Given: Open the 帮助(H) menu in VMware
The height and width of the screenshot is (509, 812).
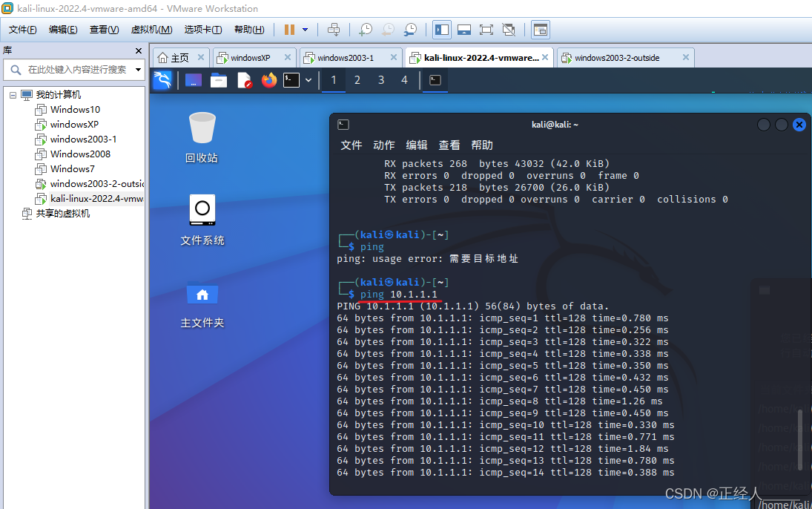Looking at the screenshot, I should pos(249,30).
